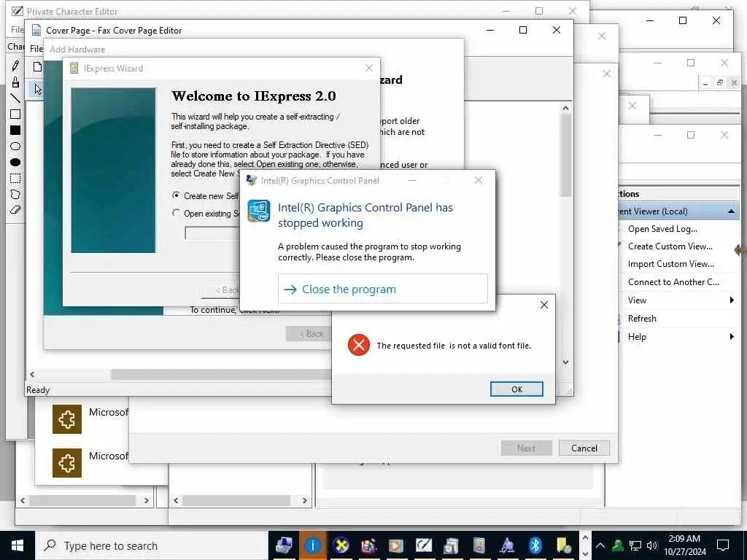This screenshot has width=747, height=560.
Task: Click 'Connect to Another C...' action
Action: [673, 282]
